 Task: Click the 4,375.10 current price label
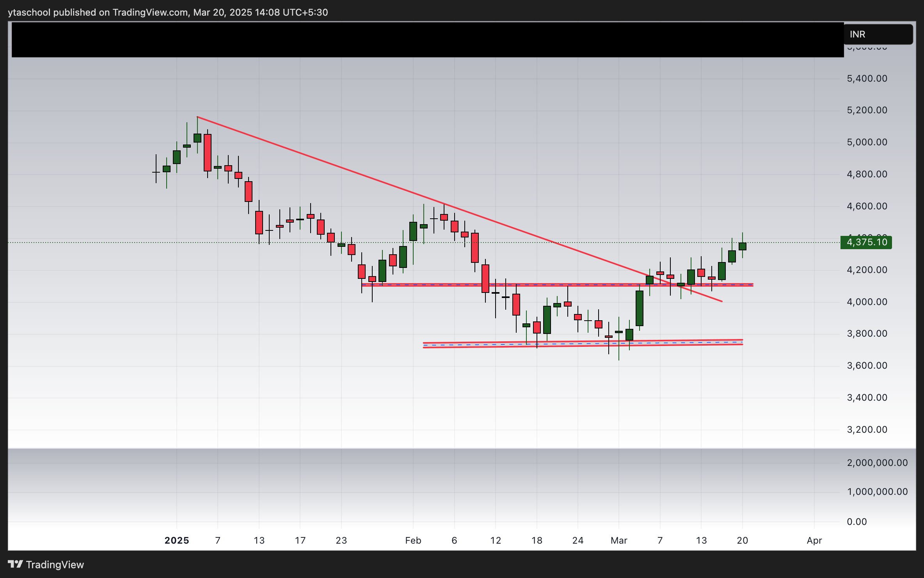[x=866, y=242]
